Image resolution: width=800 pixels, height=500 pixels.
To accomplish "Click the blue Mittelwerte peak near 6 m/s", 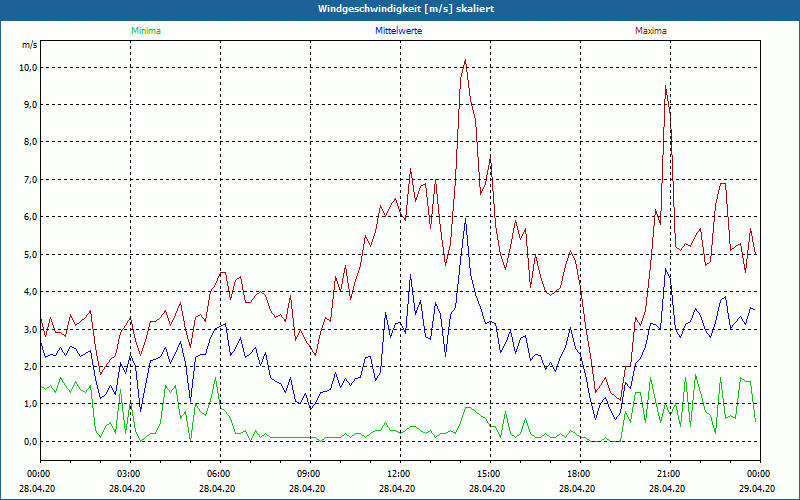I will coord(465,218).
